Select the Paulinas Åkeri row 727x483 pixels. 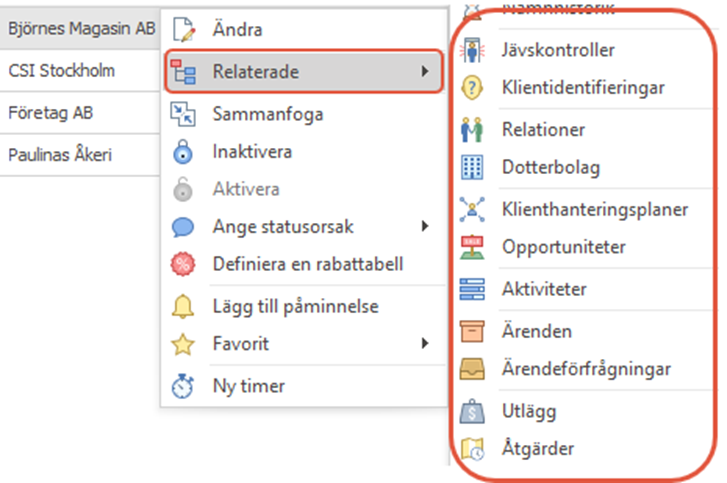[x=60, y=155]
